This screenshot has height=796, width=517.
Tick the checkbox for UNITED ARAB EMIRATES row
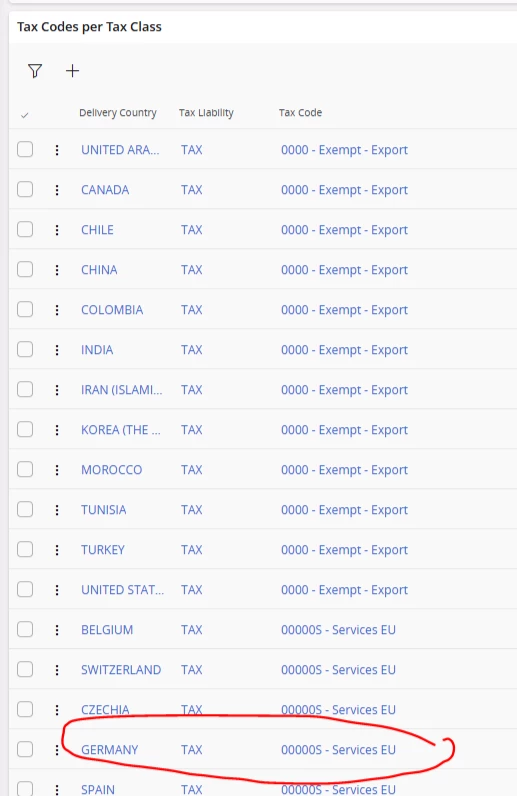[x=25, y=149]
